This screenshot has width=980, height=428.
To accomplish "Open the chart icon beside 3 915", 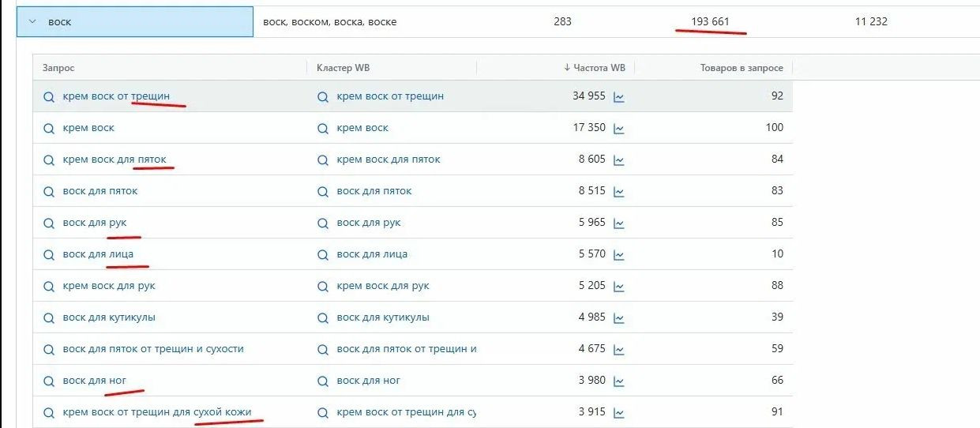I will click(x=619, y=413).
